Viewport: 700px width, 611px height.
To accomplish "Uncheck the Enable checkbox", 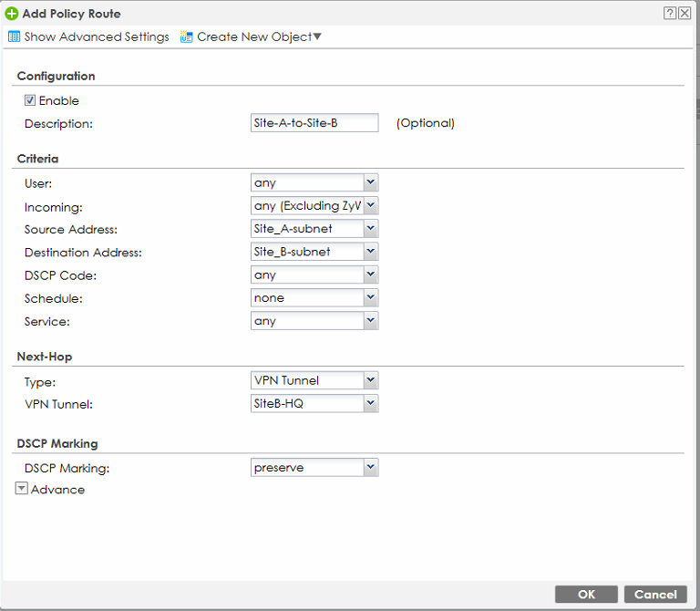I will point(30,100).
